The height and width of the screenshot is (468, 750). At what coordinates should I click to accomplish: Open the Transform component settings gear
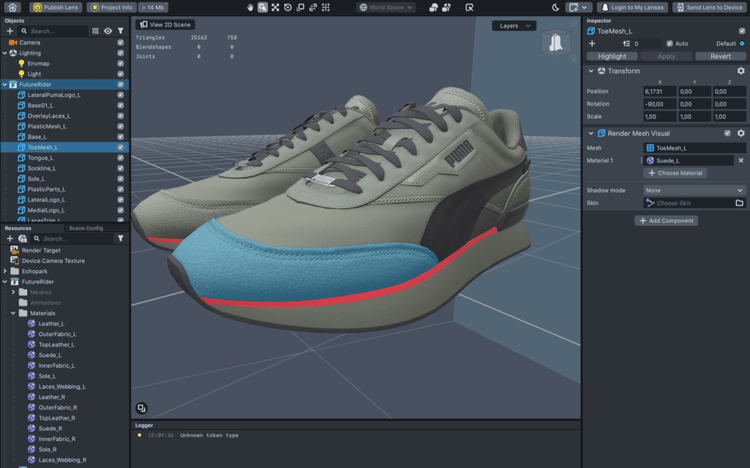740,71
